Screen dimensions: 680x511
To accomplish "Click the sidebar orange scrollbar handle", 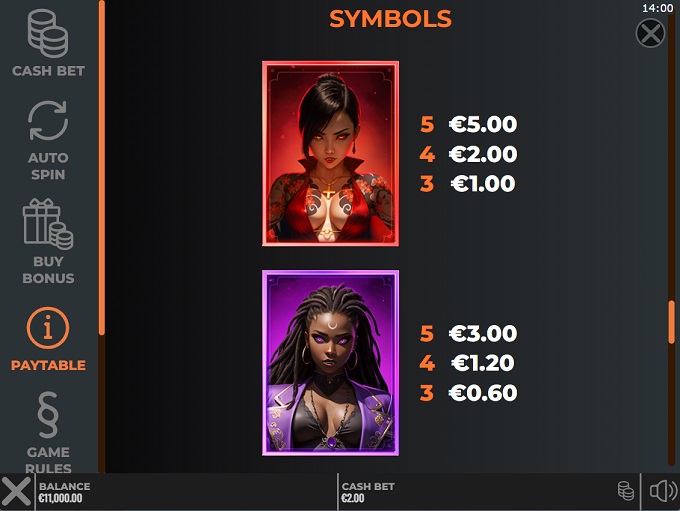I will [x=101, y=168].
